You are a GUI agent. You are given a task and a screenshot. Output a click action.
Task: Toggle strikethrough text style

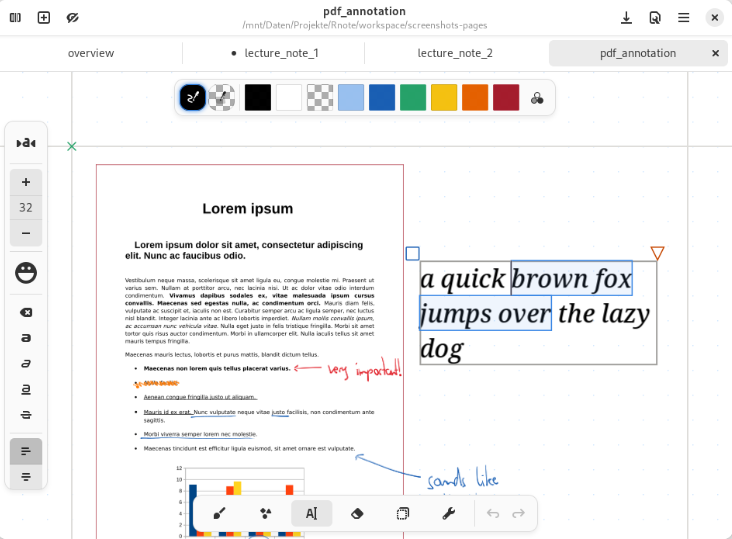tap(26, 414)
